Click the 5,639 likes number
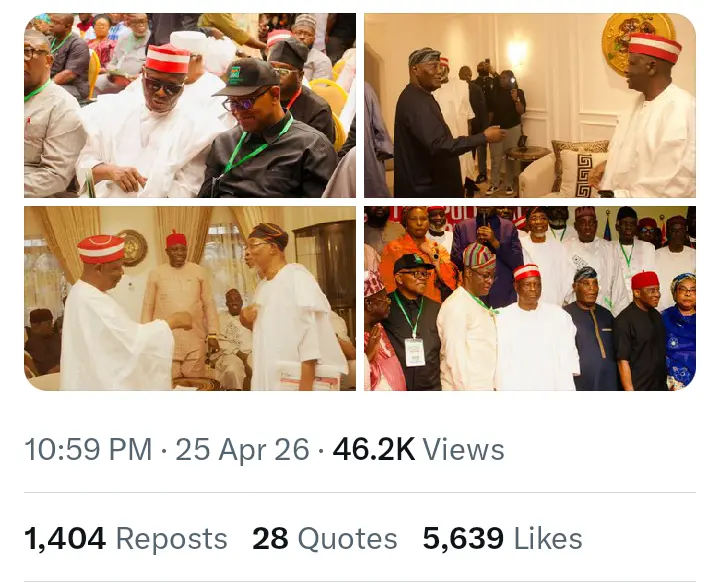Screen dimensions: 719x585 click(x=463, y=539)
